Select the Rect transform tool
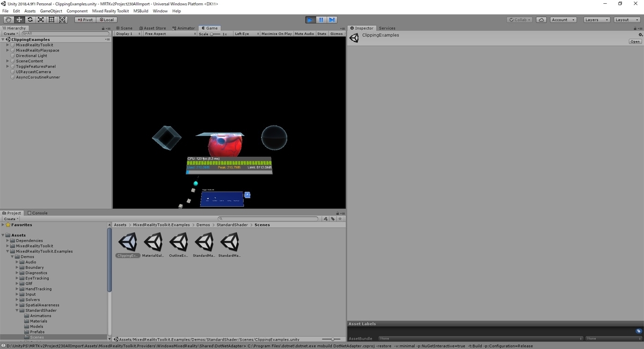 point(52,20)
